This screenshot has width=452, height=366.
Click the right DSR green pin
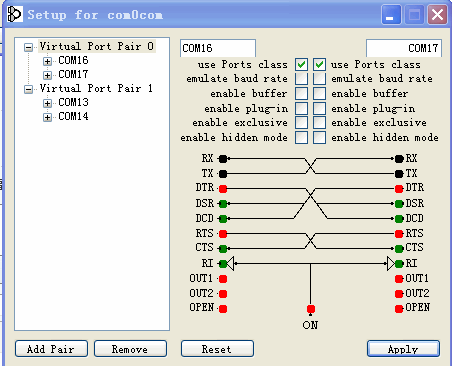(399, 203)
